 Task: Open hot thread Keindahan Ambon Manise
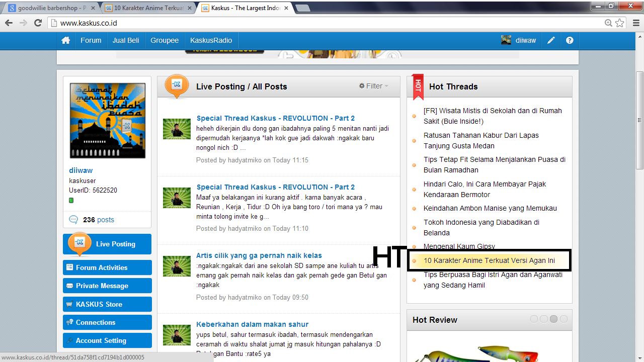(490, 208)
